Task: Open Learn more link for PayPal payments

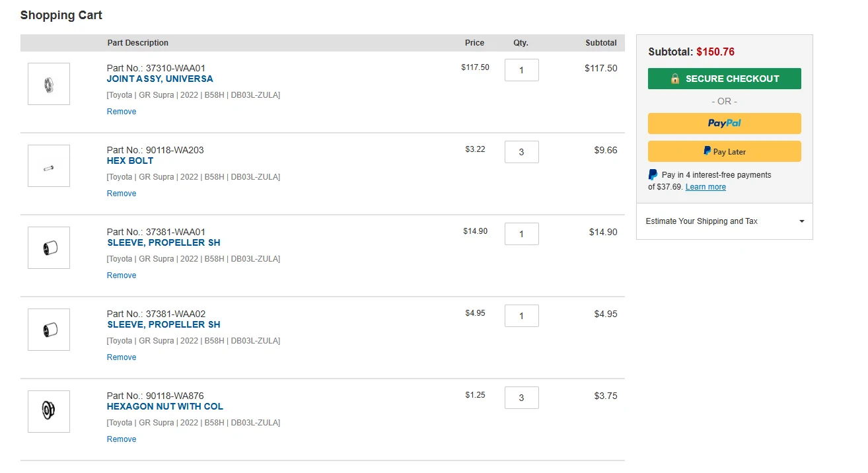Action: pyautogui.click(x=705, y=187)
